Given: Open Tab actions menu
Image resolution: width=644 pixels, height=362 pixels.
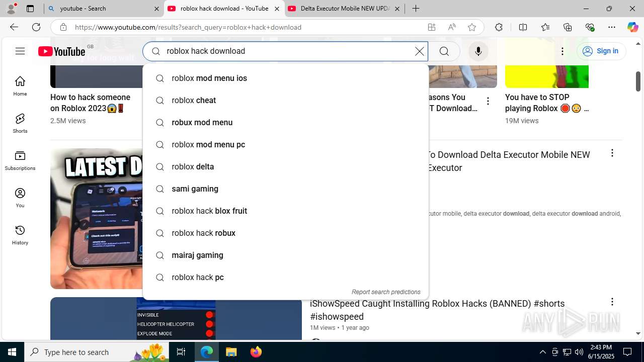Looking at the screenshot, I should coord(30,9).
